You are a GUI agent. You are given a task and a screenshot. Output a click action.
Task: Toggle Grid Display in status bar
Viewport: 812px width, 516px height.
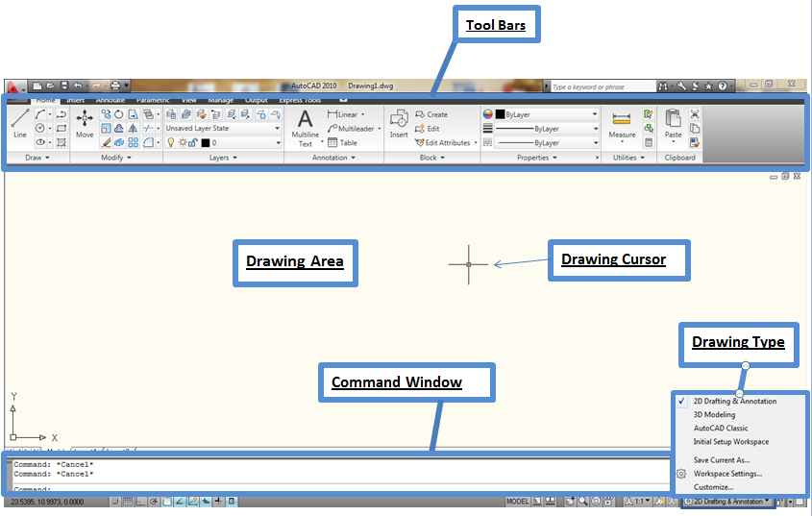tap(128, 502)
